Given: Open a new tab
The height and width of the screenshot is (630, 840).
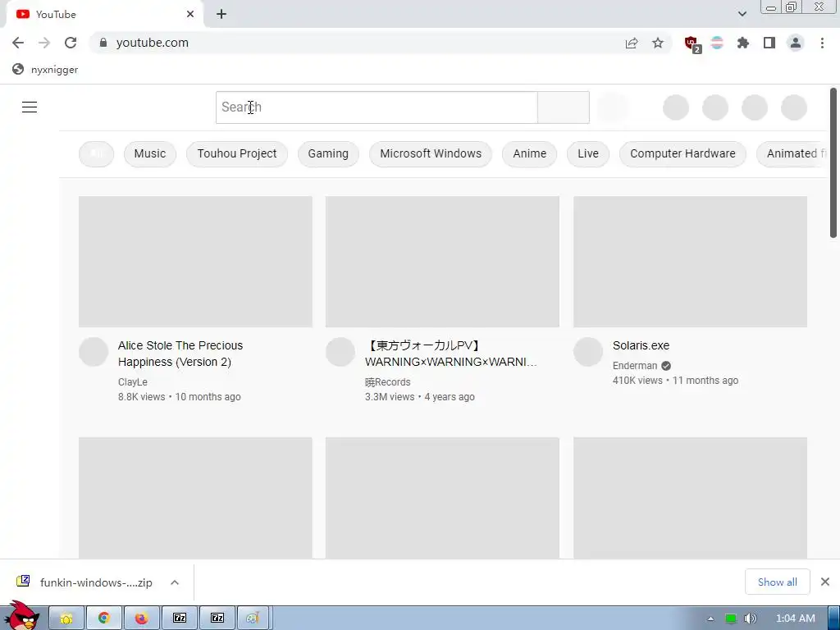Looking at the screenshot, I should tap(221, 15).
